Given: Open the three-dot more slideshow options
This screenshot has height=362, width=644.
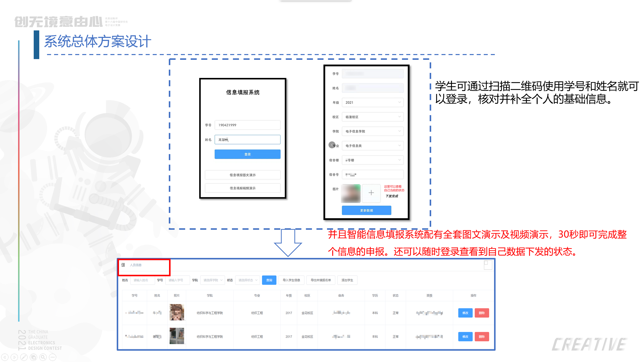Looking at the screenshot, I should tap(53, 357).
